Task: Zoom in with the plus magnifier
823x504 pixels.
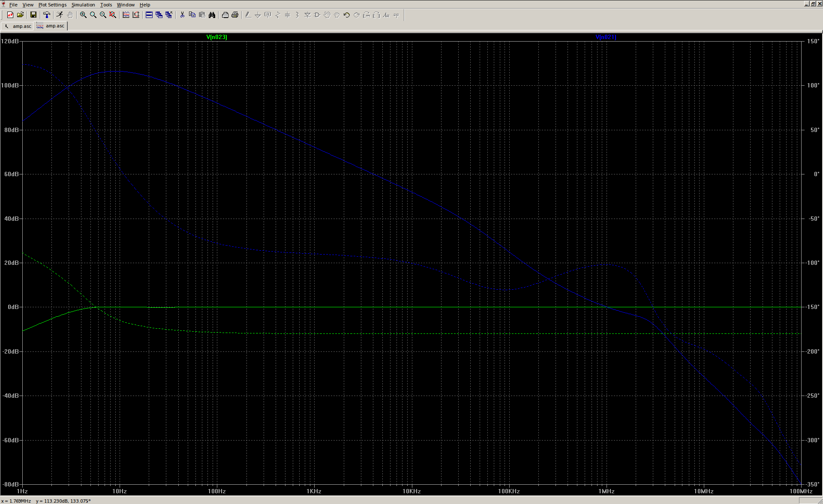Action: pyautogui.click(x=83, y=15)
